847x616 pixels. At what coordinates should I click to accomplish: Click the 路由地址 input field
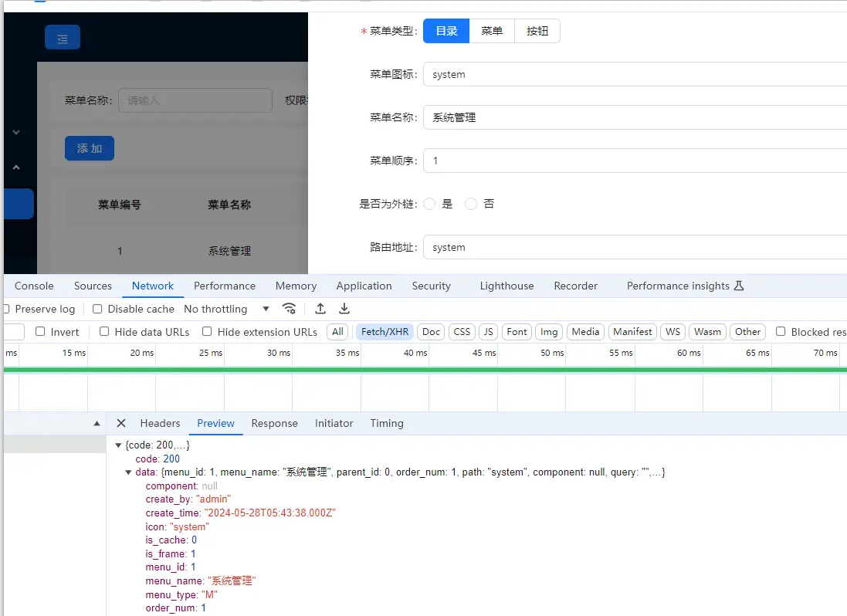(x=635, y=247)
